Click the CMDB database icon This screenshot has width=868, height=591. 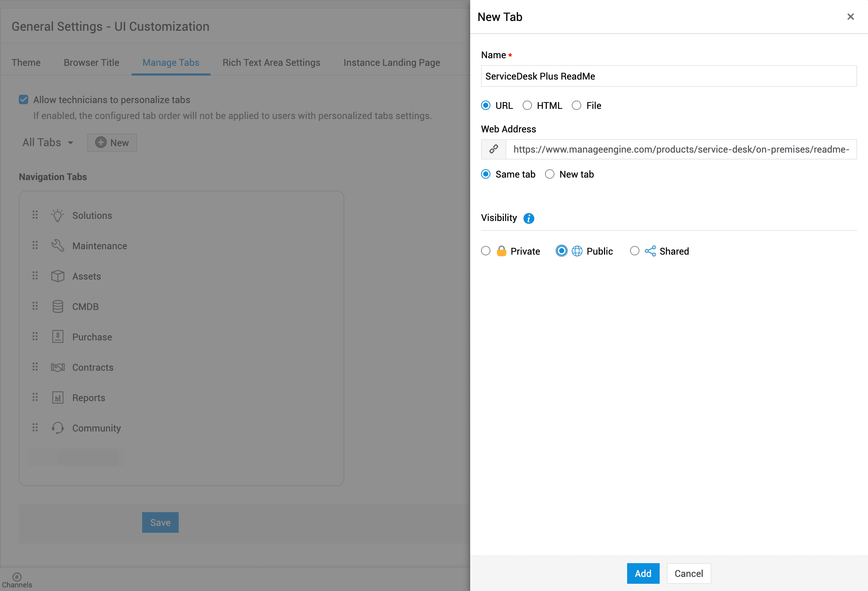(58, 306)
